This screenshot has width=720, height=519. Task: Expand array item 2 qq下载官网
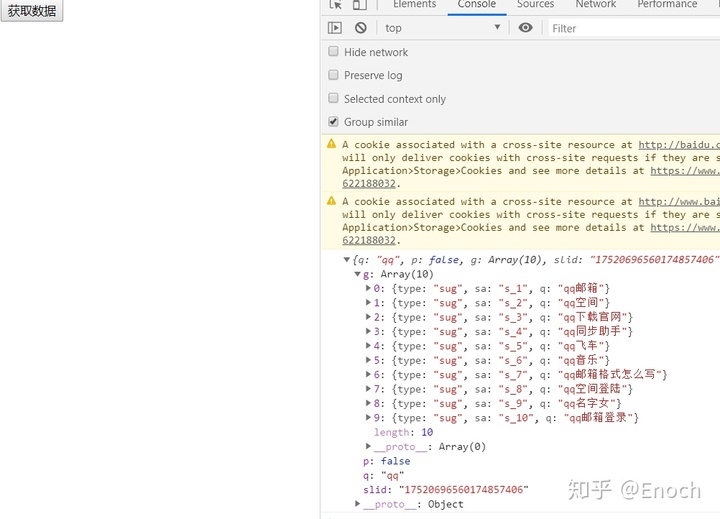[368, 316]
